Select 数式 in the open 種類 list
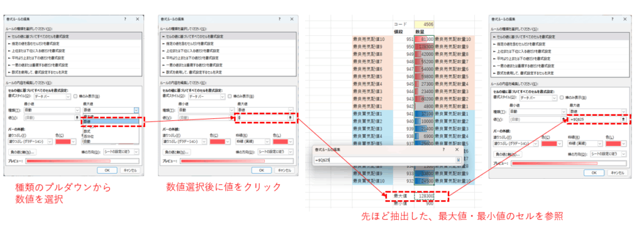 [x=111, y=131]
